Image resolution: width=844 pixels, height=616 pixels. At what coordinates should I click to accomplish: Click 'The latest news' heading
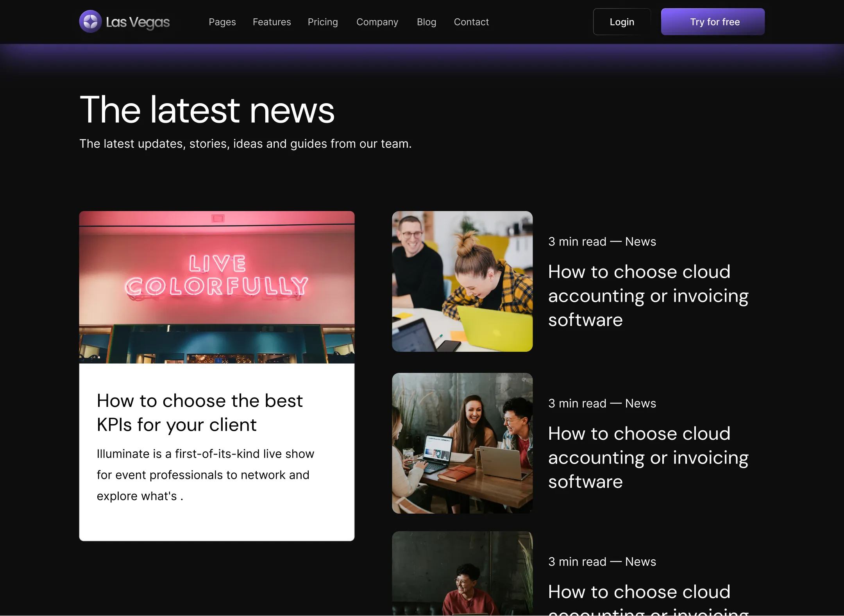pos(207,110)
